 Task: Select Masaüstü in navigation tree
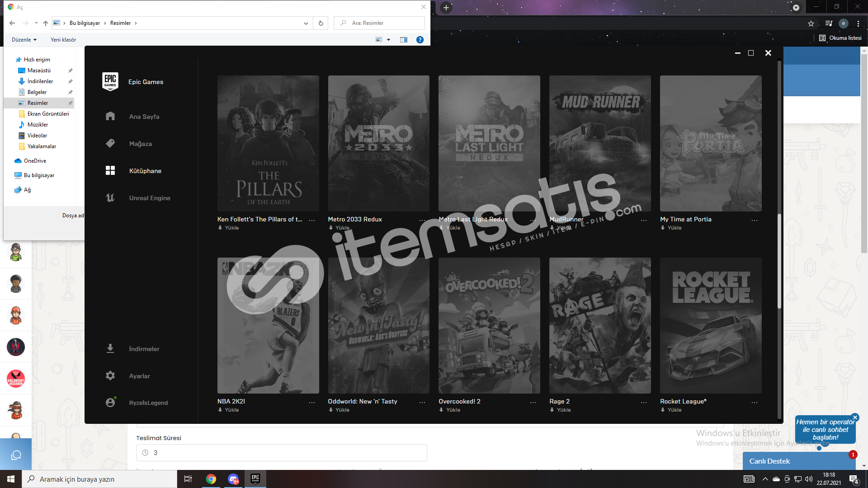39,70
